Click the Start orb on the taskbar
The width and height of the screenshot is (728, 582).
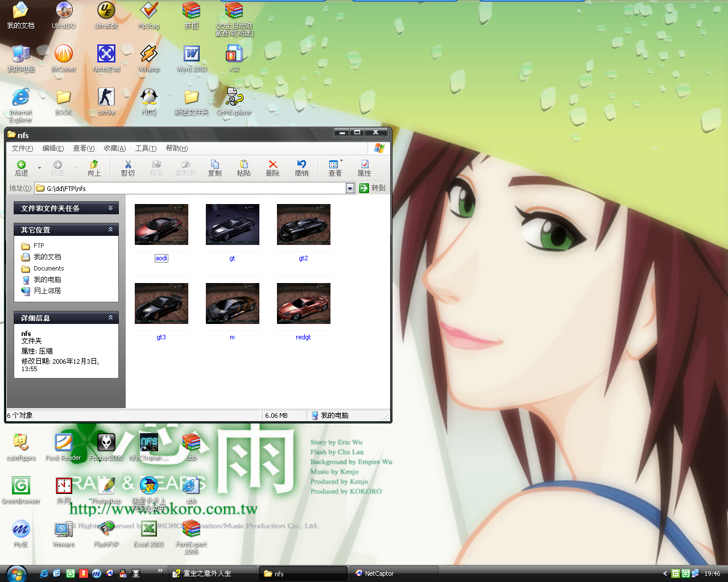coord(16,573)
